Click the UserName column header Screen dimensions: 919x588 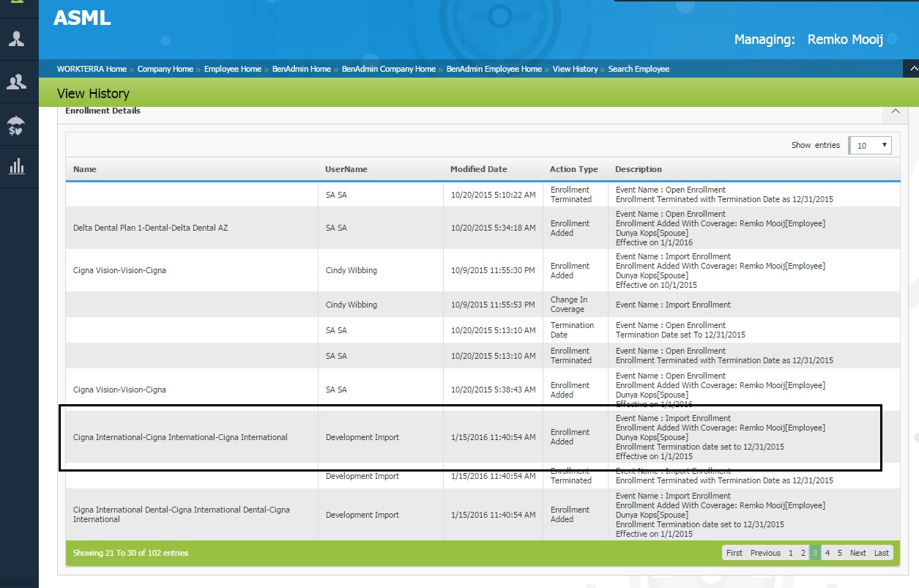[x=346, y=169]
